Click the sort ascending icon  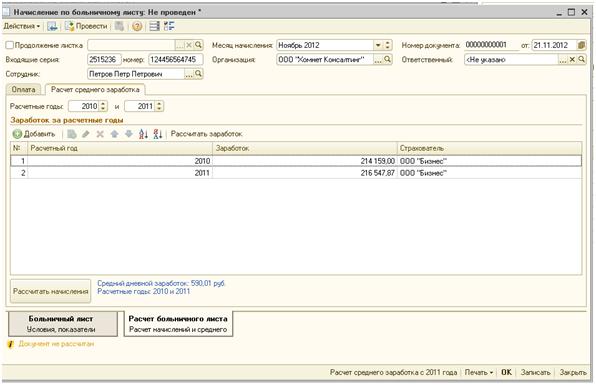point(143,134)
